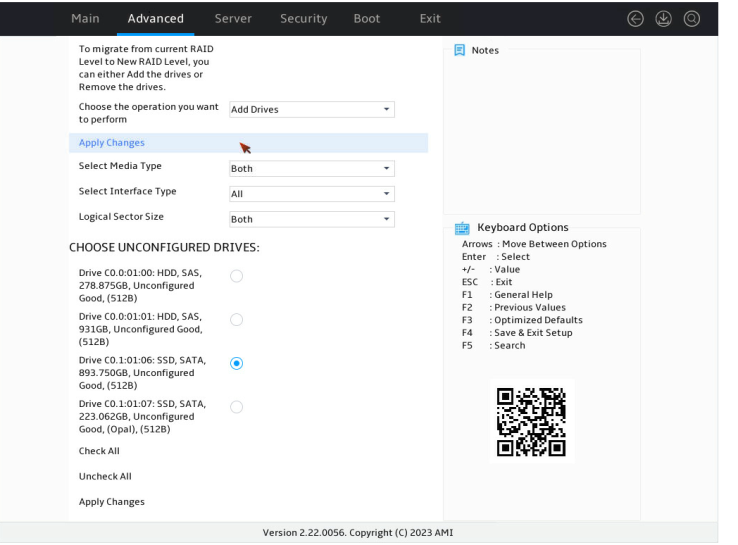Switch to the Advanced tab
The height and width of the screenshot is (545, 738).
(156, 19)
